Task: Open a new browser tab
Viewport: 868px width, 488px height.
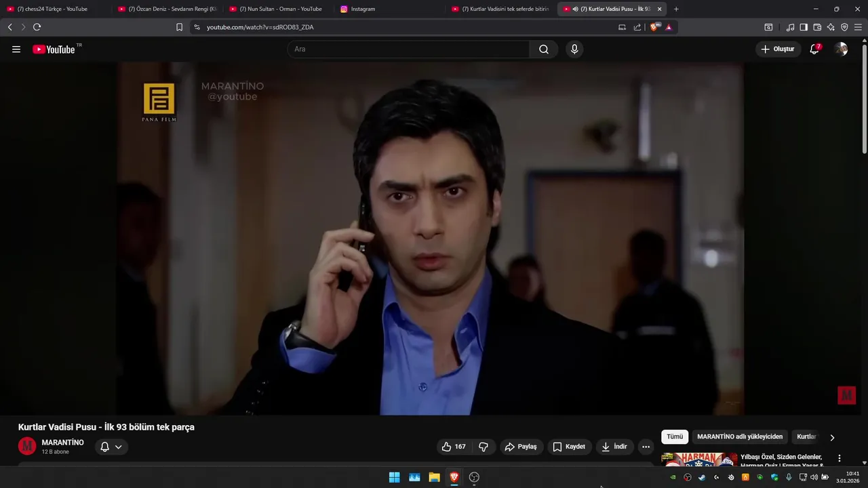Action: click(676, 9)
